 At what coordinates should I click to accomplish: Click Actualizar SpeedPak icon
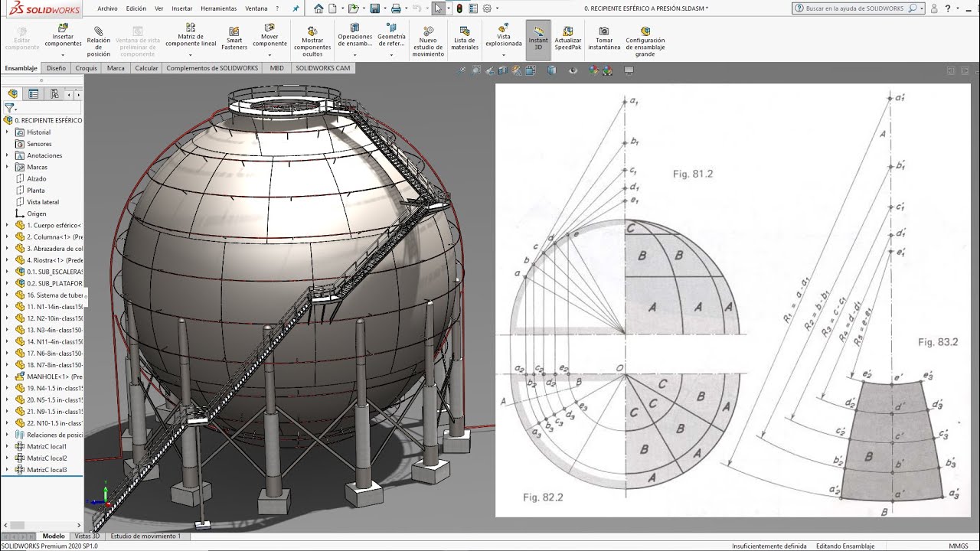coord(568,38)
